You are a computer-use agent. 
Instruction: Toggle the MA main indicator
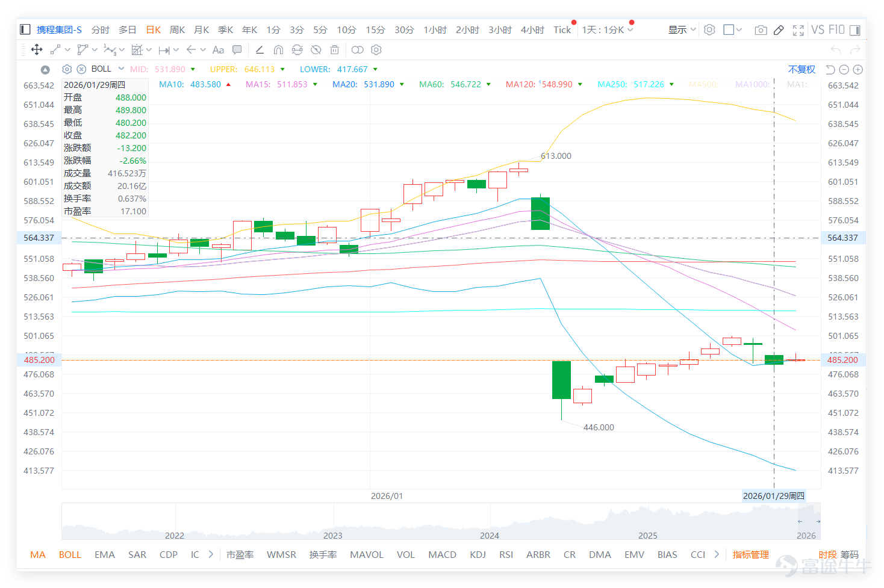[x=38, y=554]
